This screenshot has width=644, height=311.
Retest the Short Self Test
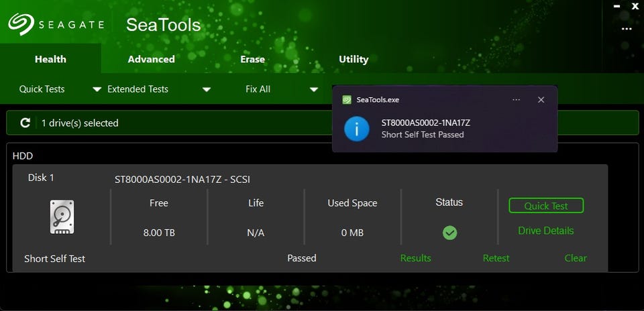[x=496, y=258]
